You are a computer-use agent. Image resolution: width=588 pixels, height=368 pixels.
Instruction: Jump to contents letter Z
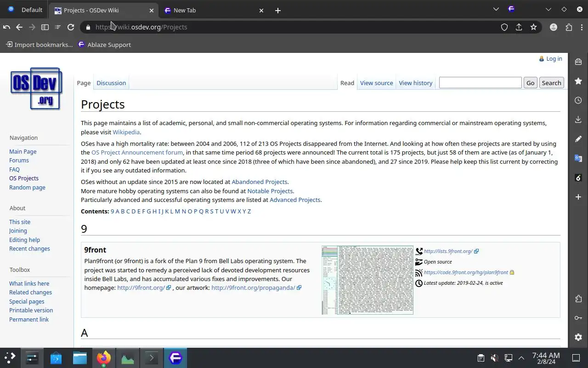(249, 211)
